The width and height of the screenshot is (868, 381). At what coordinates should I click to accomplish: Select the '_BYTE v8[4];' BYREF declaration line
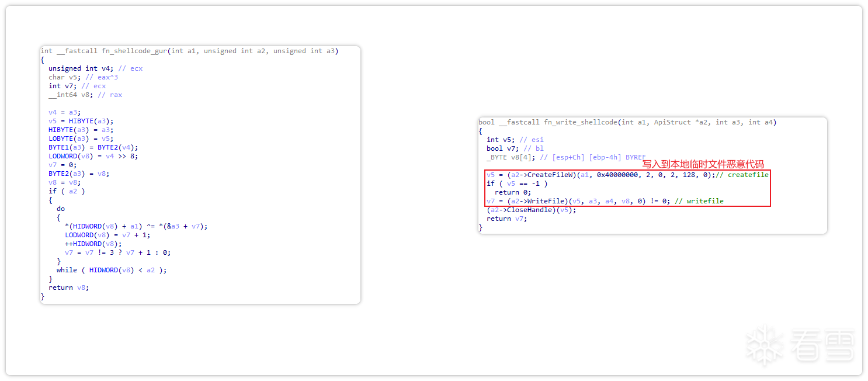(x=566, y=157)
